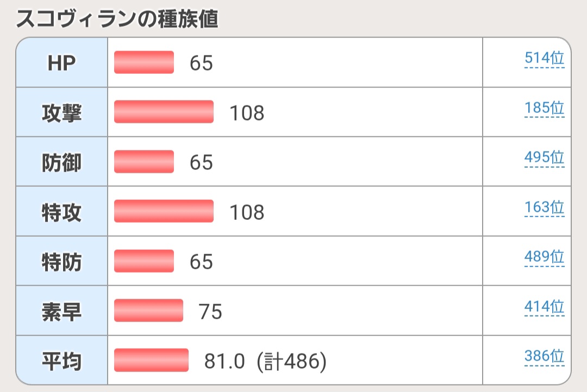Click the 特防 row header cell

(x=61, y=262)
